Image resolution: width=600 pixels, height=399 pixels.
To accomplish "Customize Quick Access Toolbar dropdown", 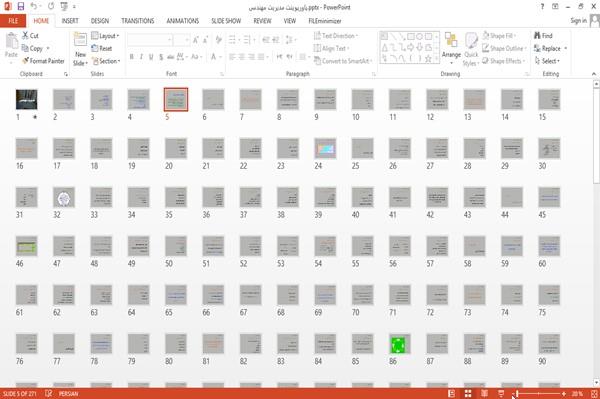I will tap(74, 7).
